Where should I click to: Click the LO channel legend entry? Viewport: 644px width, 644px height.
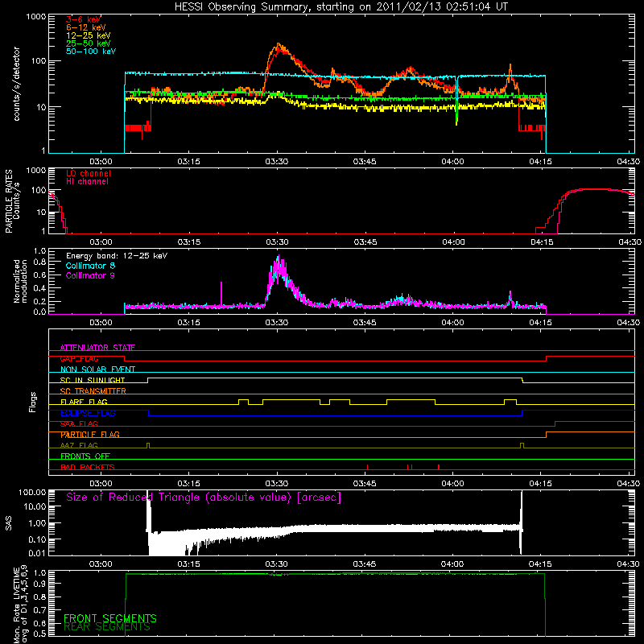tap(89, 173)
